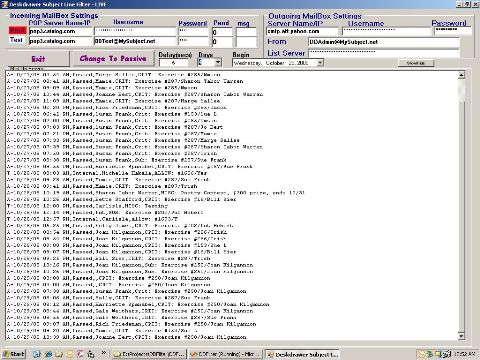
Task: Click the Prod row msg field
Action: click(246, 32)
